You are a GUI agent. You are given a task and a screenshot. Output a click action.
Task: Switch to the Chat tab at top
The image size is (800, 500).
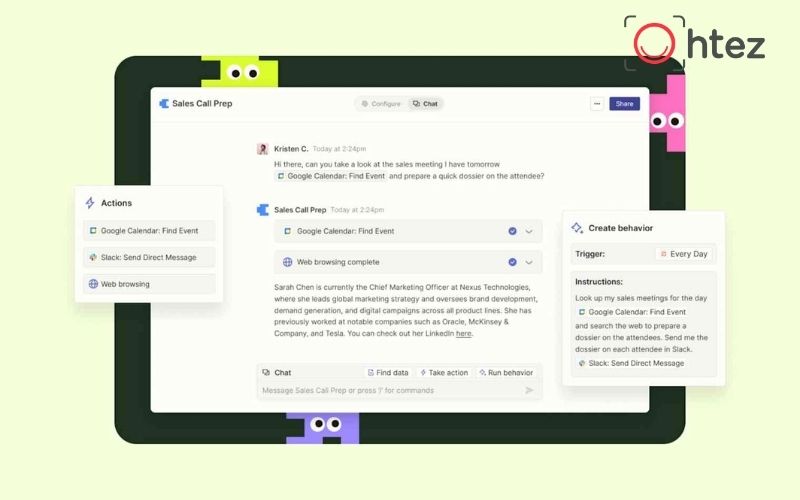point(425,104)
